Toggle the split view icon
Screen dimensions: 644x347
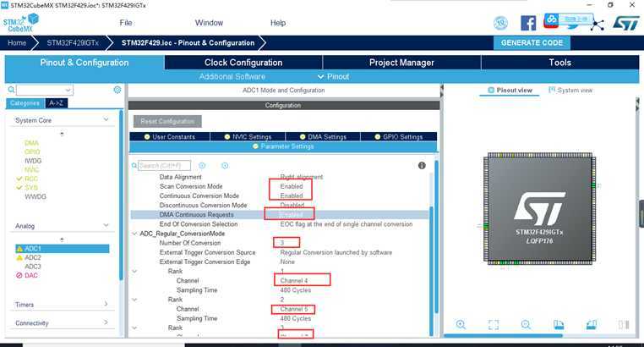coord(624,325)
